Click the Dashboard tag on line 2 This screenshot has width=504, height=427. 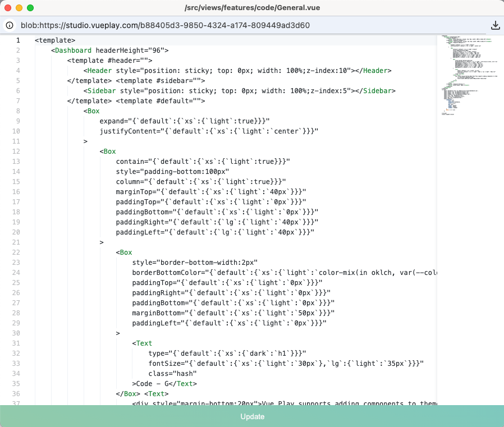coord(73,50)
